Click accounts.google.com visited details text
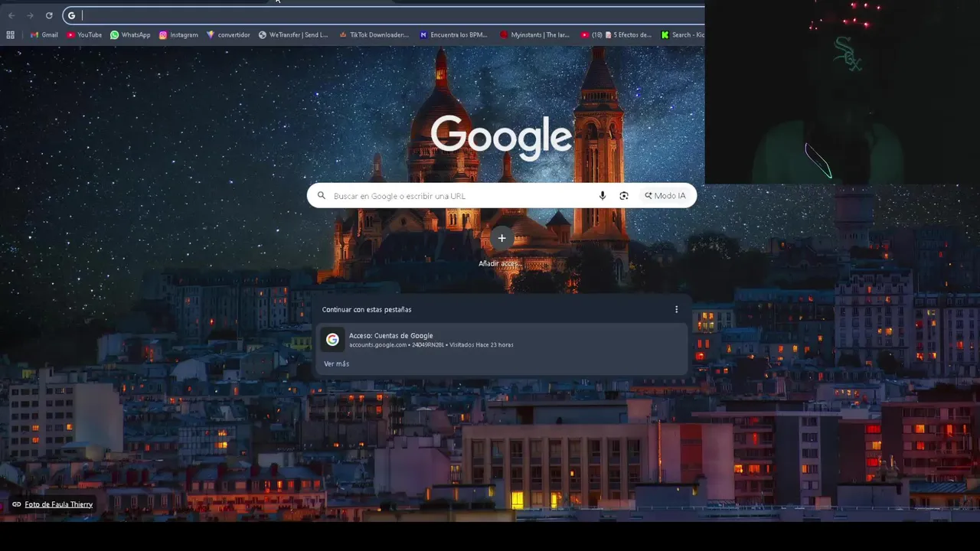980x551 pixels. pos(431,345)
